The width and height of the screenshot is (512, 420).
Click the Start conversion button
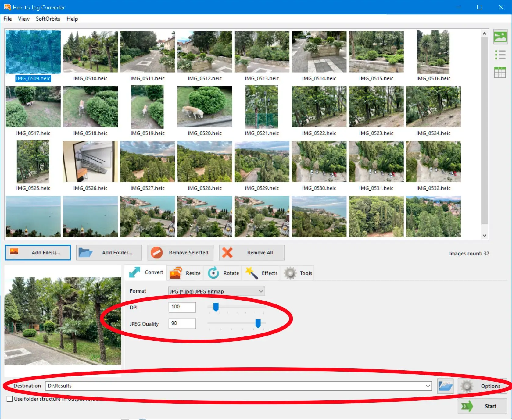(482, 406)
